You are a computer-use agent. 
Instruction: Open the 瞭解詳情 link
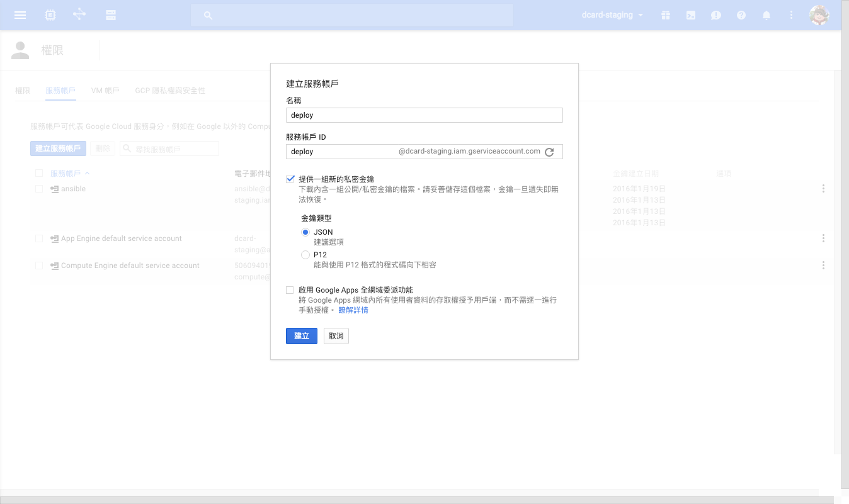(353, 310)
